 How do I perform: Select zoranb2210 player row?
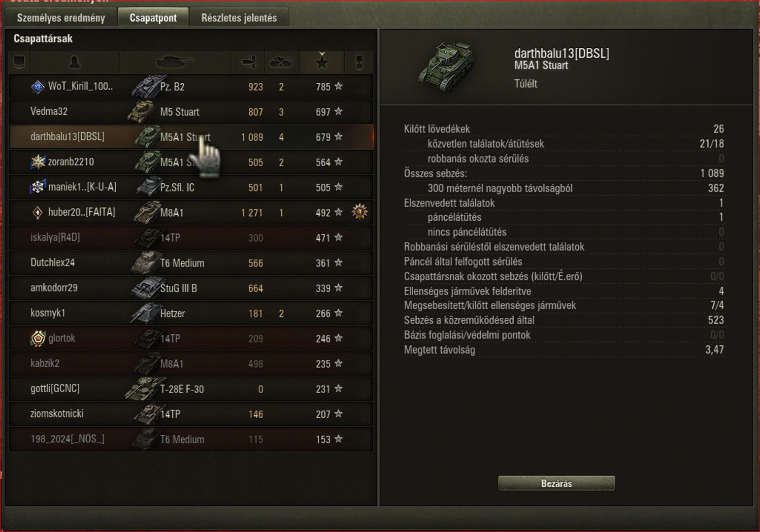[x=191, y=162]
